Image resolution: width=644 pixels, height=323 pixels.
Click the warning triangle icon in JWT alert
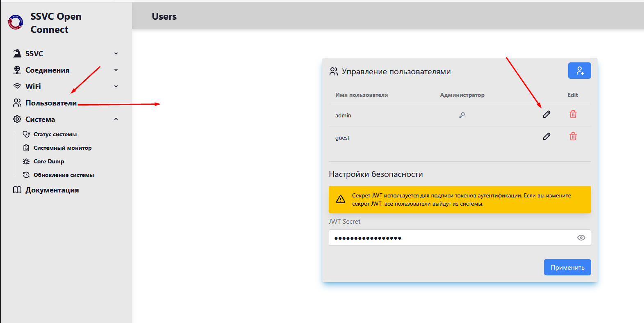[x=341, y=199]
